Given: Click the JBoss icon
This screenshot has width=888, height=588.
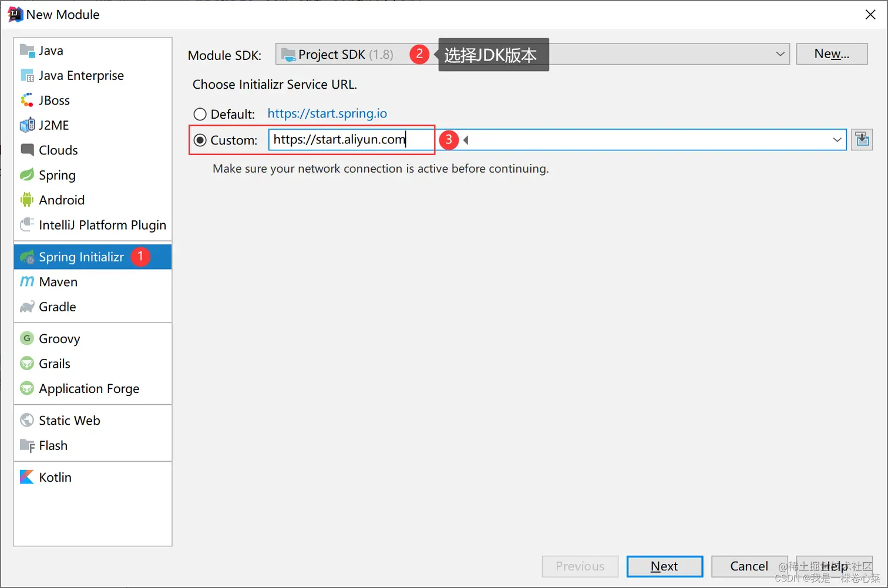Looking at the screenshot, I should [27, 100].
